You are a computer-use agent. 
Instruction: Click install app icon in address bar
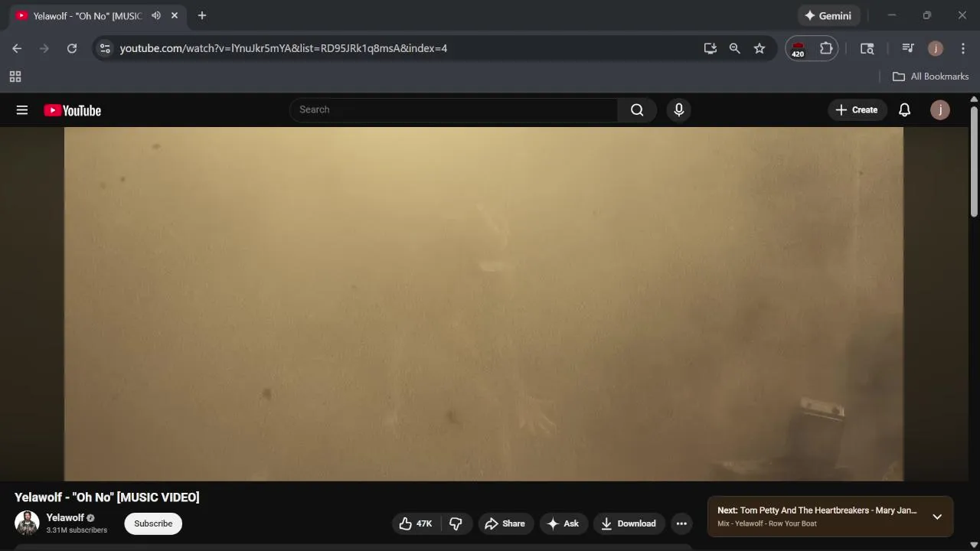pyautogui.click(x=710, y=48)
